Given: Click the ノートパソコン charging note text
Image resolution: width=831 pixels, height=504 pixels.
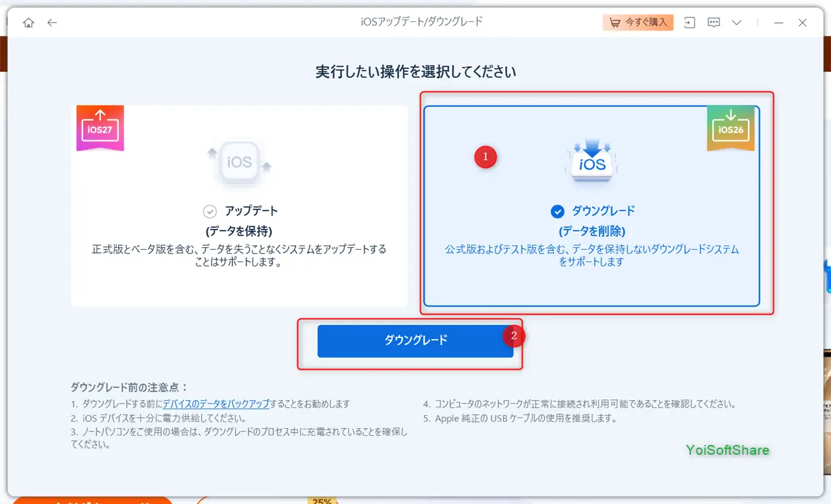Looking at the screenshot, I should (239, 438).
